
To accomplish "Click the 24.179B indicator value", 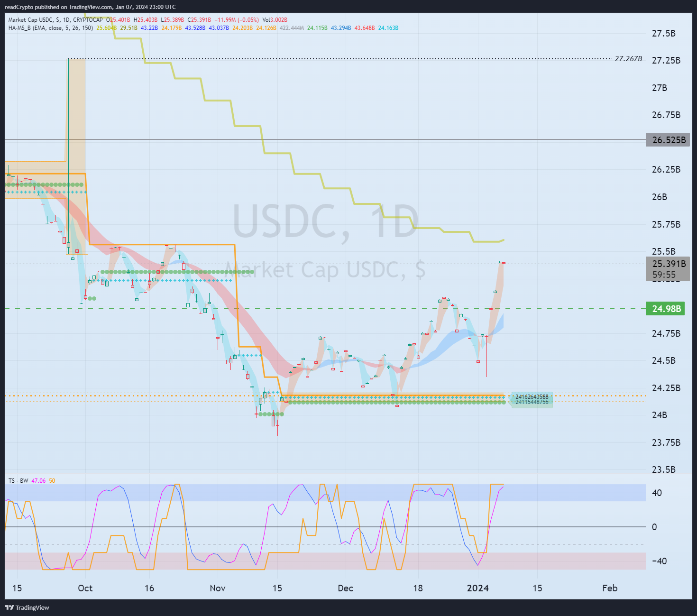I will pyautogui.click(x=172, y=28).
